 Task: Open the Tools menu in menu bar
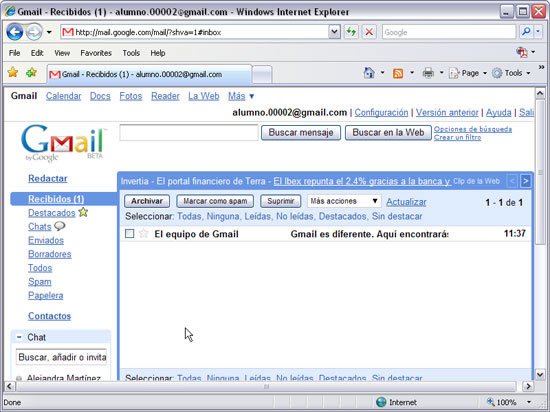131,53
